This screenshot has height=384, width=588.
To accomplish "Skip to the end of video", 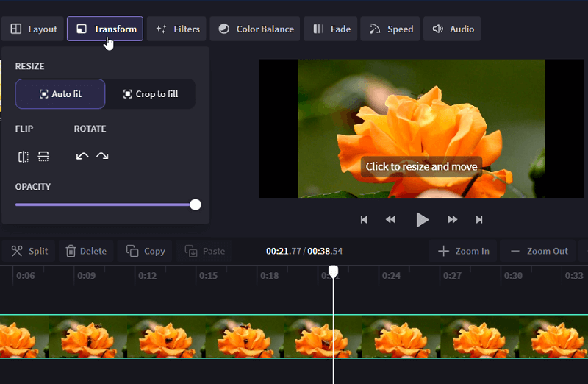I will coord(479,220).
